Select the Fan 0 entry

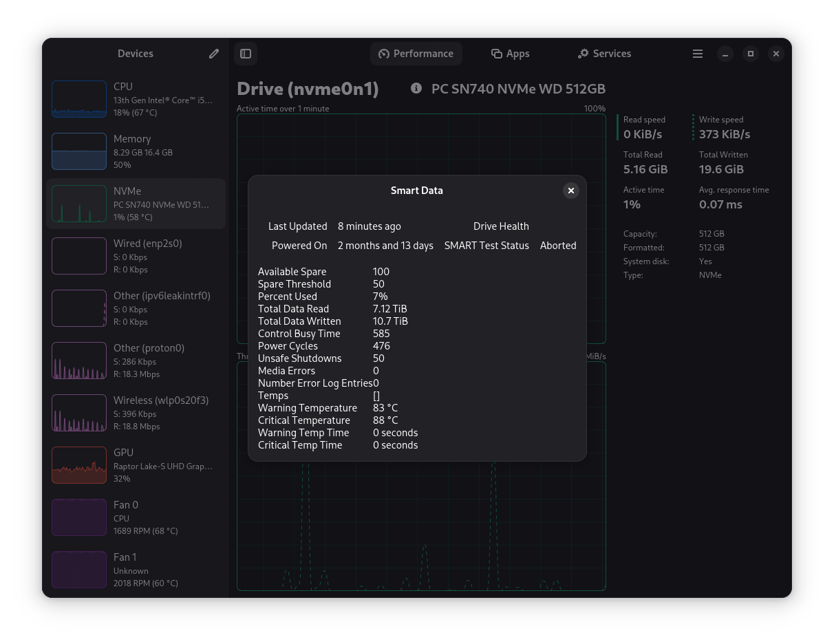tap(136, 517)
